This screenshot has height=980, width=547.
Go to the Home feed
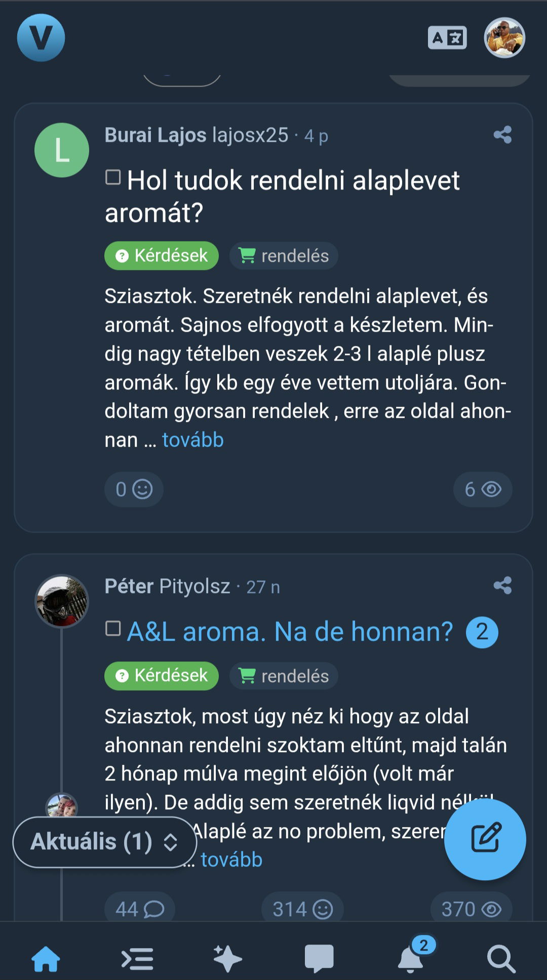(46, 959)
